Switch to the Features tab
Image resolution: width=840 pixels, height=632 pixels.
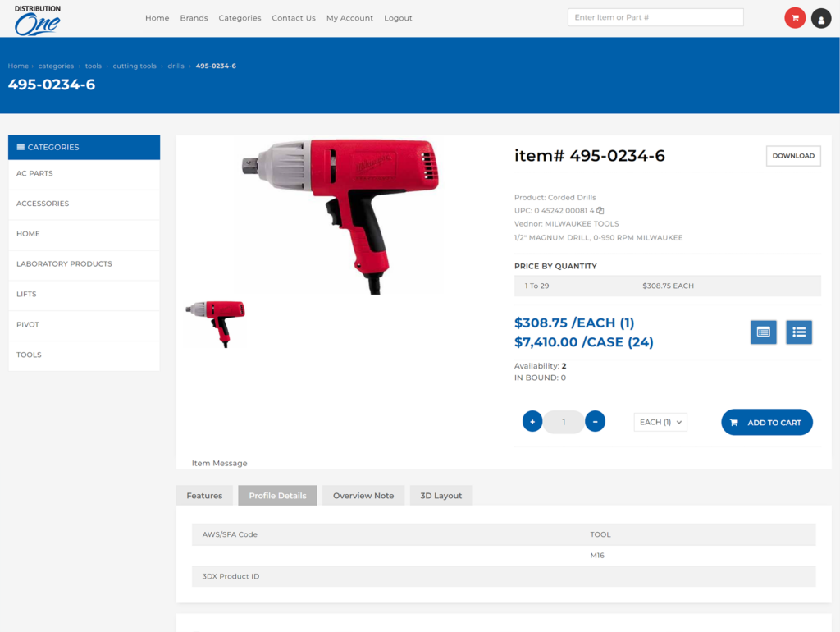tap(204, 496)
